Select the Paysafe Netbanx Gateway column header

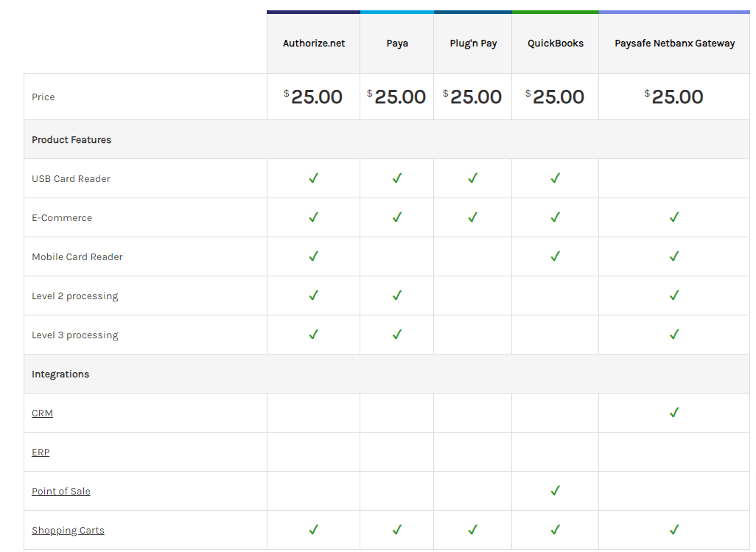(x=674, y=43)
